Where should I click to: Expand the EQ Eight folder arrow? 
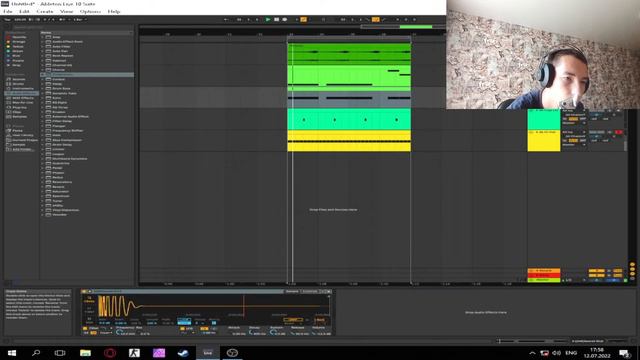[x=42, y=102]
